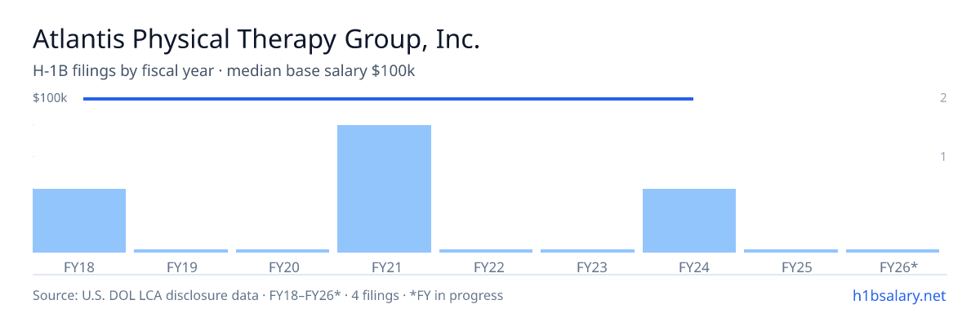Click the FY18 filings bar
The height and width of the screenshot is (327, 980).
79,221
